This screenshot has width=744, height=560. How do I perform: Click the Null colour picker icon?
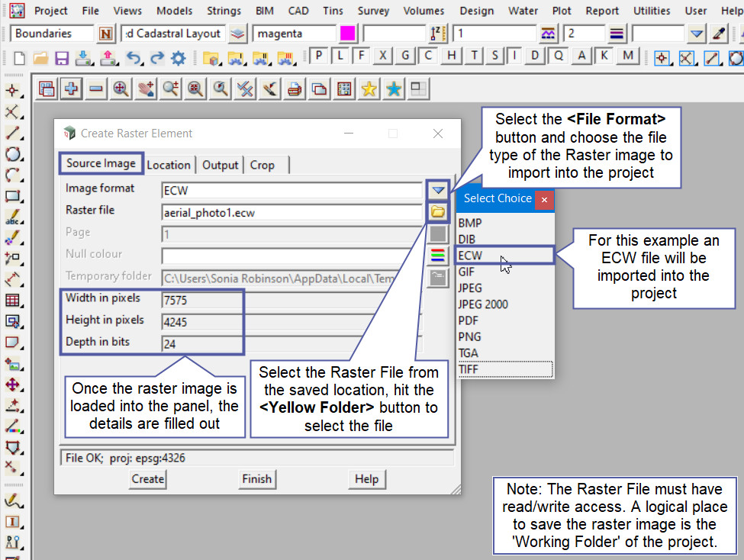(438, 255)
